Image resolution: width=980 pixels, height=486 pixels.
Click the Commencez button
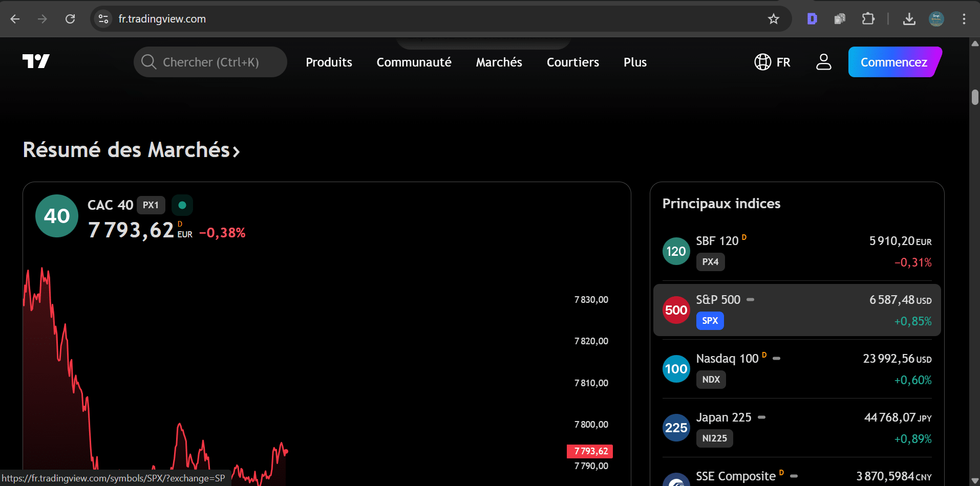coord(893,62)
